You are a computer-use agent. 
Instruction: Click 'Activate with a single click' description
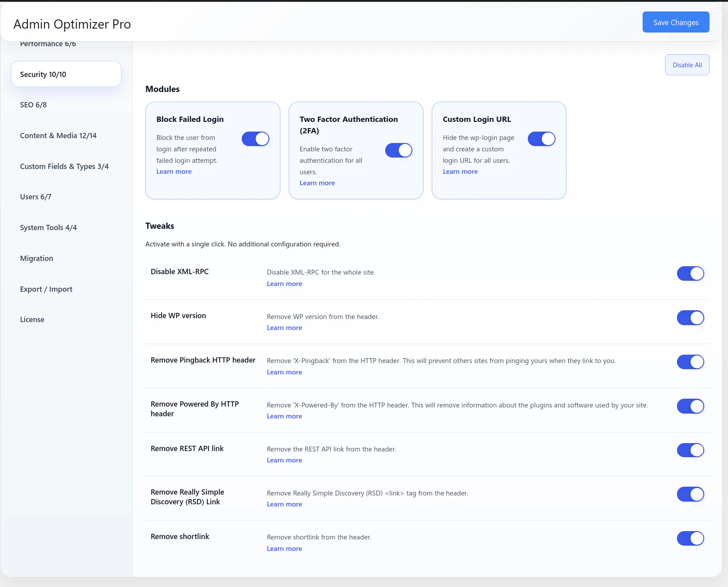(x=243, y=244)
